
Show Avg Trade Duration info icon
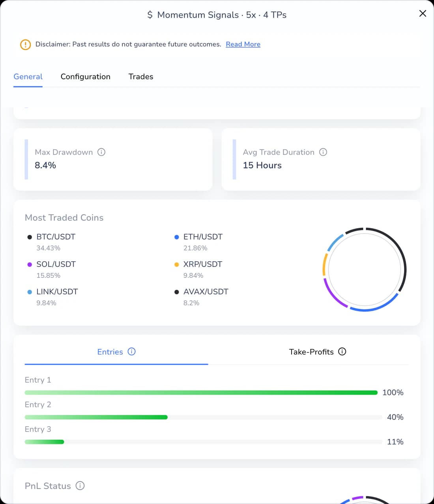(x=323, y=152)
